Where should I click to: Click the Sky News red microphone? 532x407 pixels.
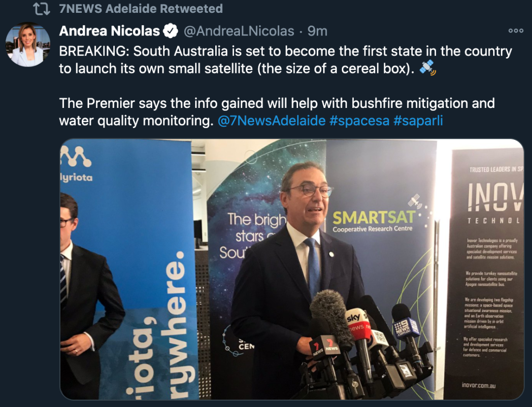(x=358, y=324)
